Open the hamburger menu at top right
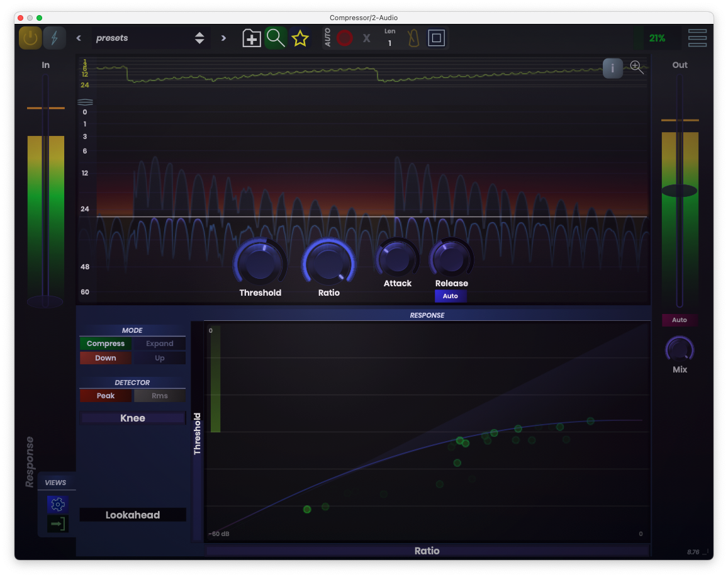 [x=697, y=38]
